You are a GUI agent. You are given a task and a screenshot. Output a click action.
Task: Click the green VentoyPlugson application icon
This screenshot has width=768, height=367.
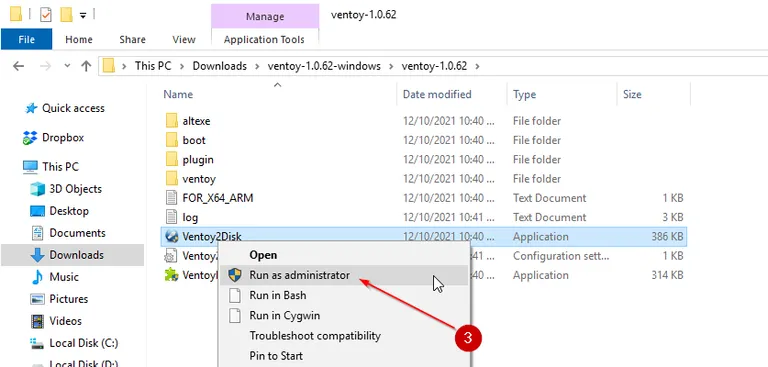pyautogui.click(x=171, y=275)
